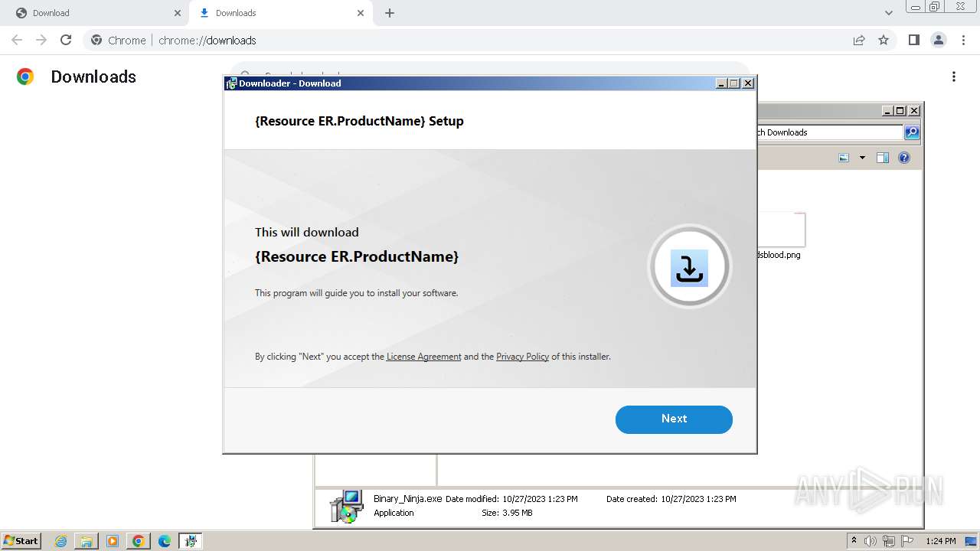
Task: Share this page from Chrome's address bar
Action: pyautogui.click(x=859, y=40)
